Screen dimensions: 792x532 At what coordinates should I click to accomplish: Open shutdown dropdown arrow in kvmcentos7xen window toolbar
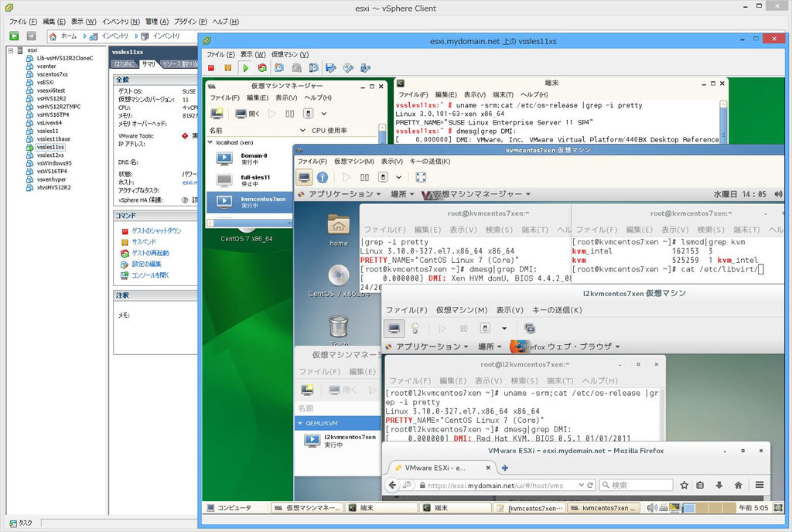click(398, 177)
